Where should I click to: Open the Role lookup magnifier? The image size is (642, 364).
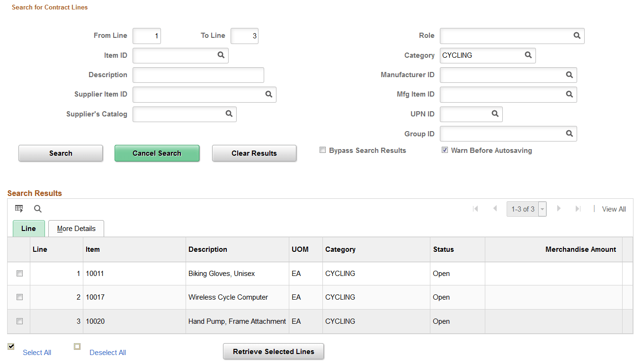coord(577,36)
